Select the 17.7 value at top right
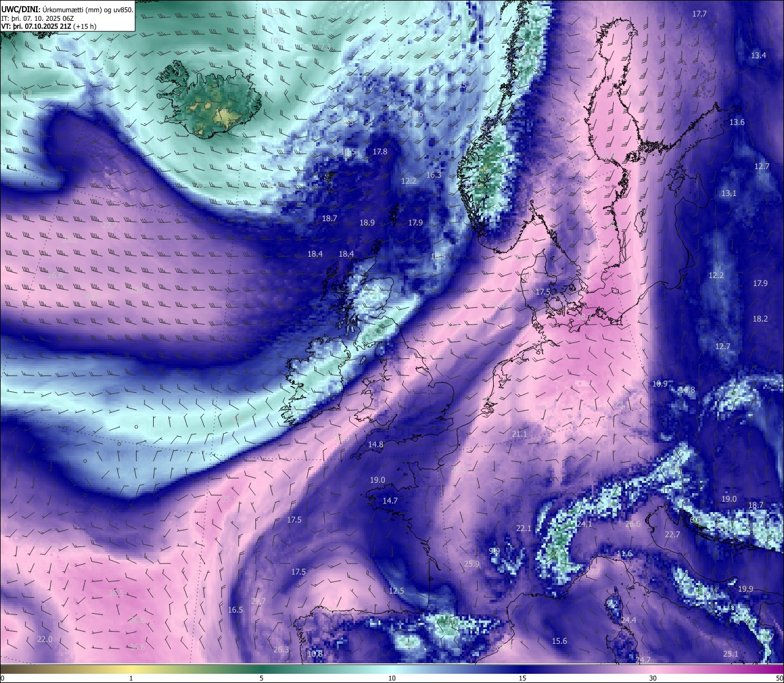784x683 pixels. click(699, 13)
